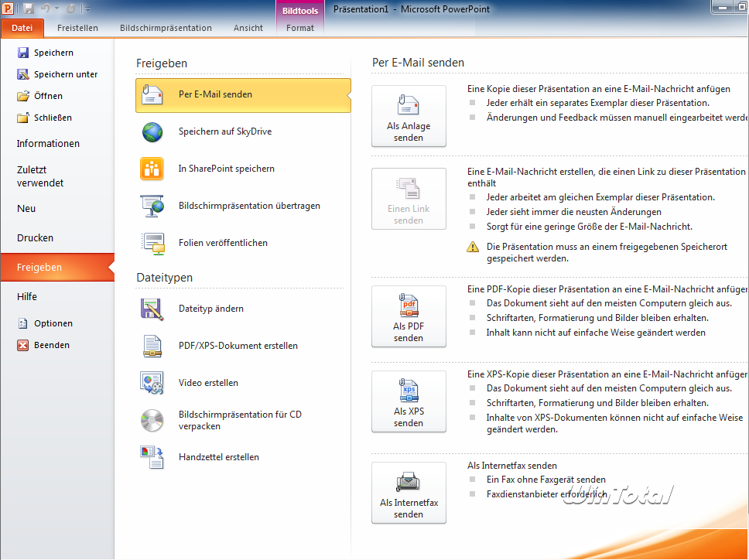This screenshot has height=560, width=749.
Task: Click the Freigeben heading in the middle pane
Action: point(162,63)
